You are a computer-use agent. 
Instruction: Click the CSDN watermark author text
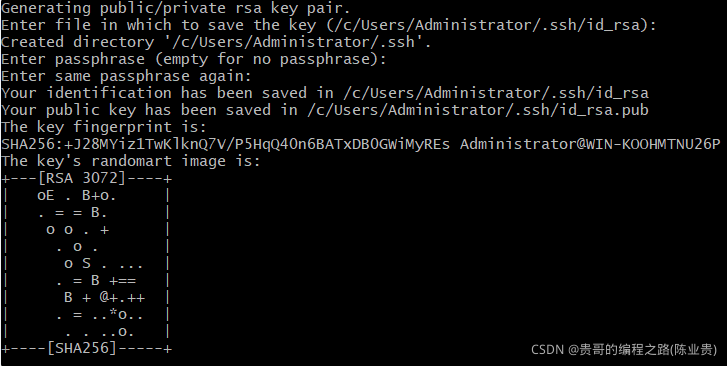[624, 349]
